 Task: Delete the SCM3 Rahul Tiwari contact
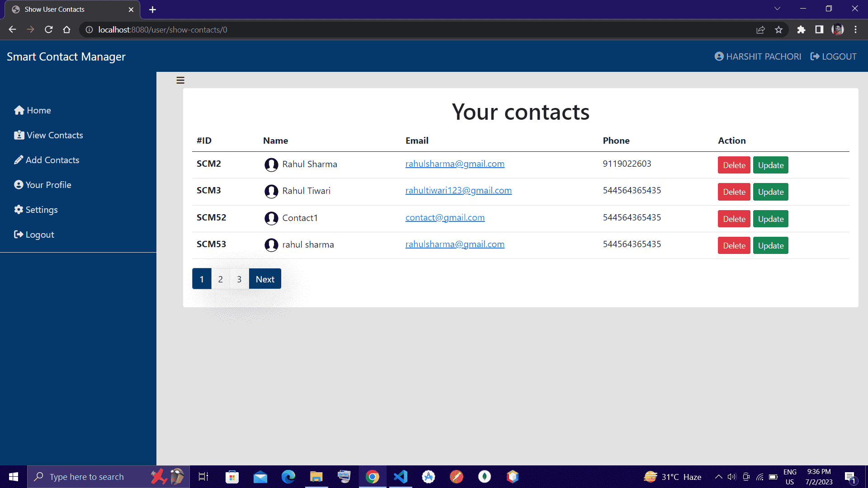[x=734, y=192]
